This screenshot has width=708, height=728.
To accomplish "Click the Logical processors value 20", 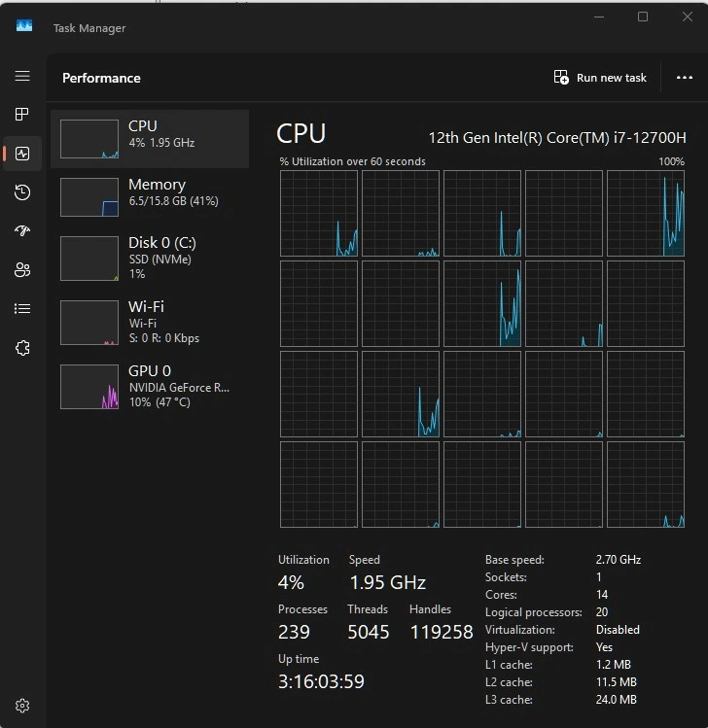I will tap(602, 612).
